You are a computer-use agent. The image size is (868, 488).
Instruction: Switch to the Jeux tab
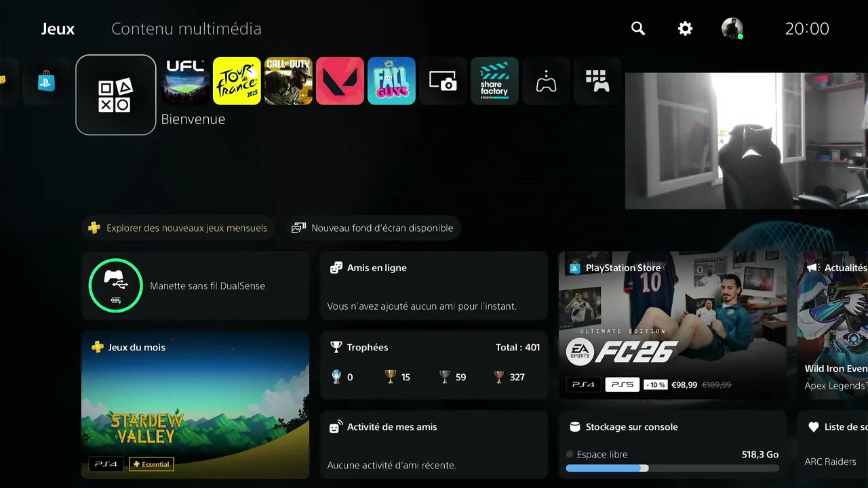pyautogui.click(x=58, y=28)
